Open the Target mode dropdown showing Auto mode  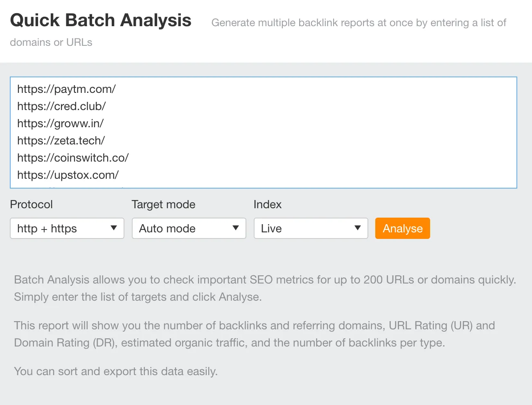coord(189,228)
